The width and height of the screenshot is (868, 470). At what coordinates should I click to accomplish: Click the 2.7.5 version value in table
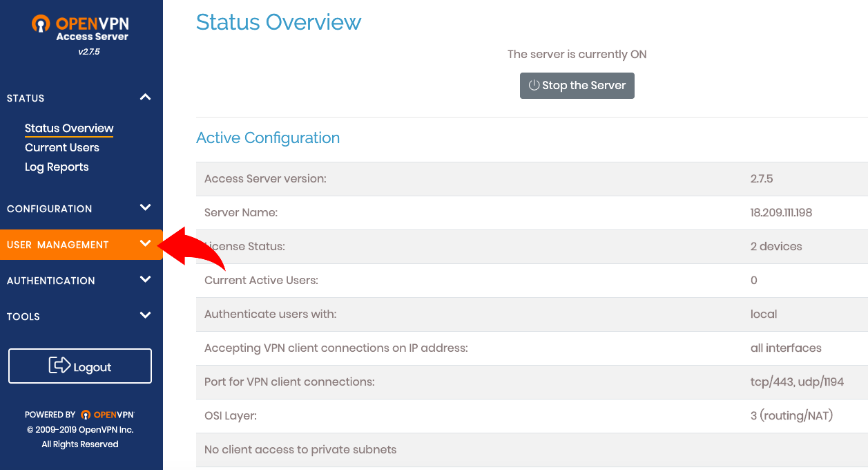[762, 179]
